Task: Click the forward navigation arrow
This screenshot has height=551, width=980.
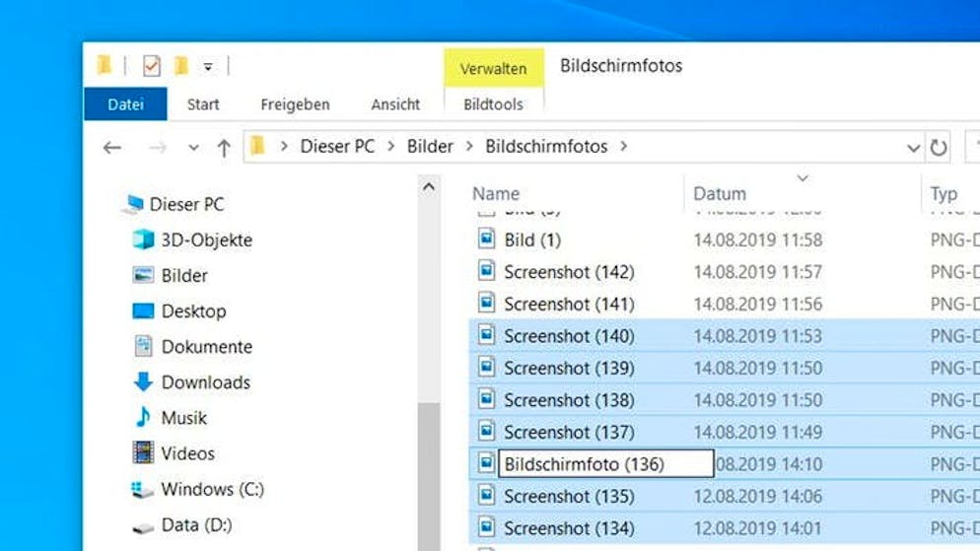Action: coord(157,148)
